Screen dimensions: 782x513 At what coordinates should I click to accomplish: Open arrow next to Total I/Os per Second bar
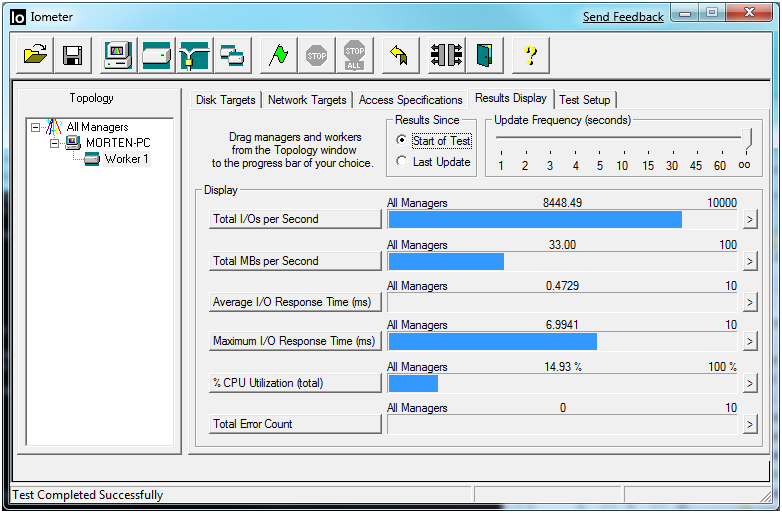750,219
